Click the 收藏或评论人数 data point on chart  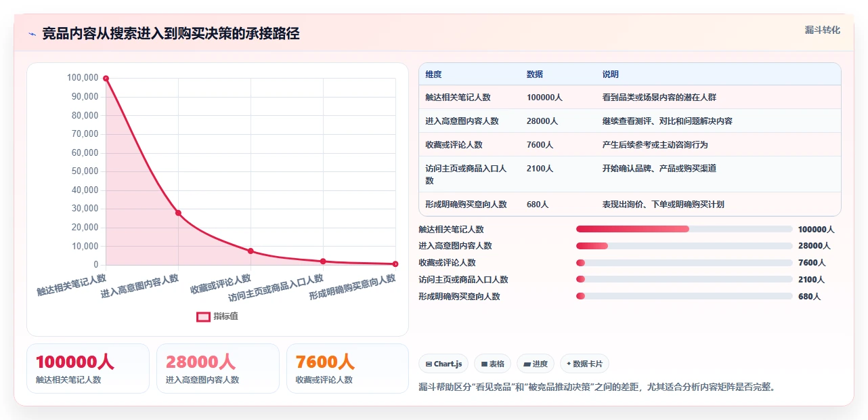coord(251,251)
